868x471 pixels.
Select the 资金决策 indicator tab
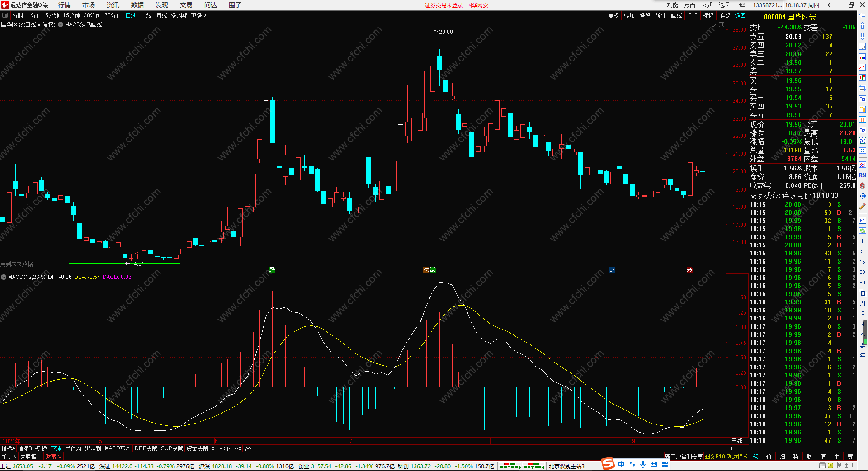[x=197, y=448]
